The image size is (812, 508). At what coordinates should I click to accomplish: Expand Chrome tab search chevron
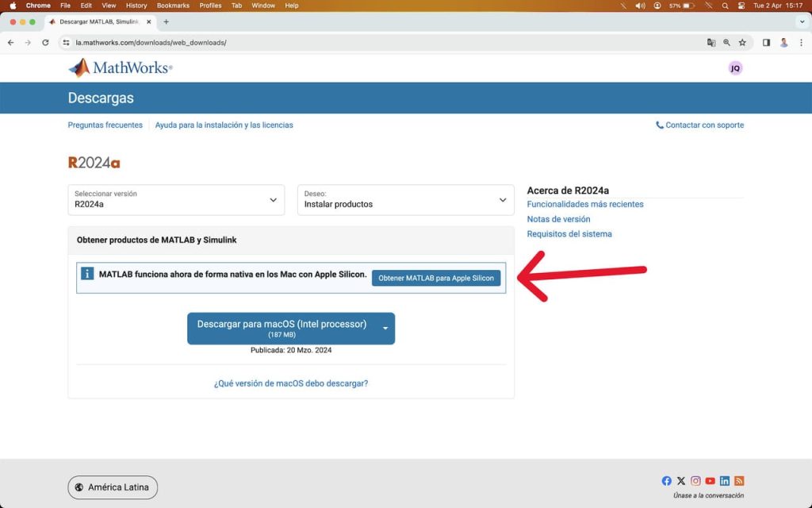point(802,21)
